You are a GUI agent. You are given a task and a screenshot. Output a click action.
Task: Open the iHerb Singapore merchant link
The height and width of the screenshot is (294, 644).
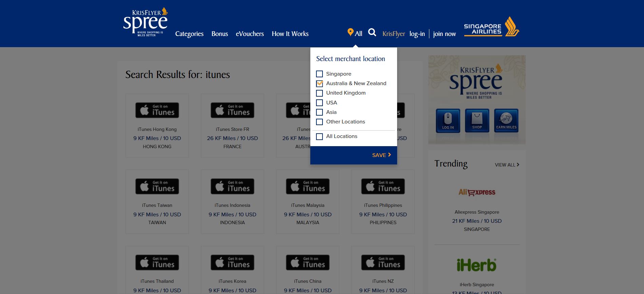click(477, 285)
